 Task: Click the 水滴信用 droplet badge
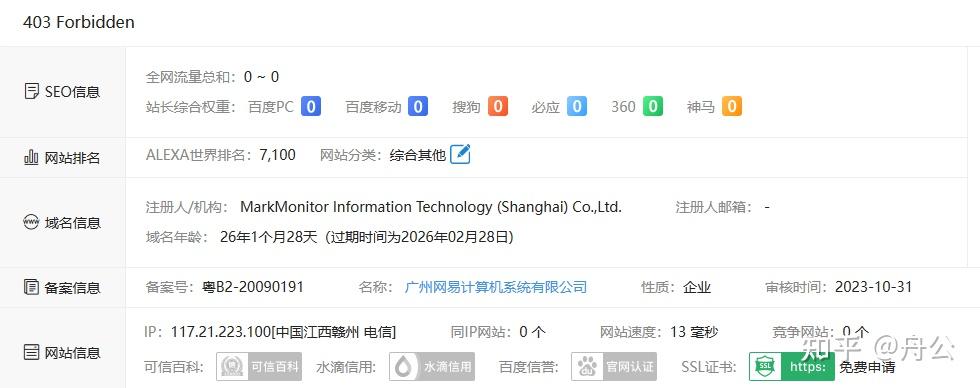[432, 367]
